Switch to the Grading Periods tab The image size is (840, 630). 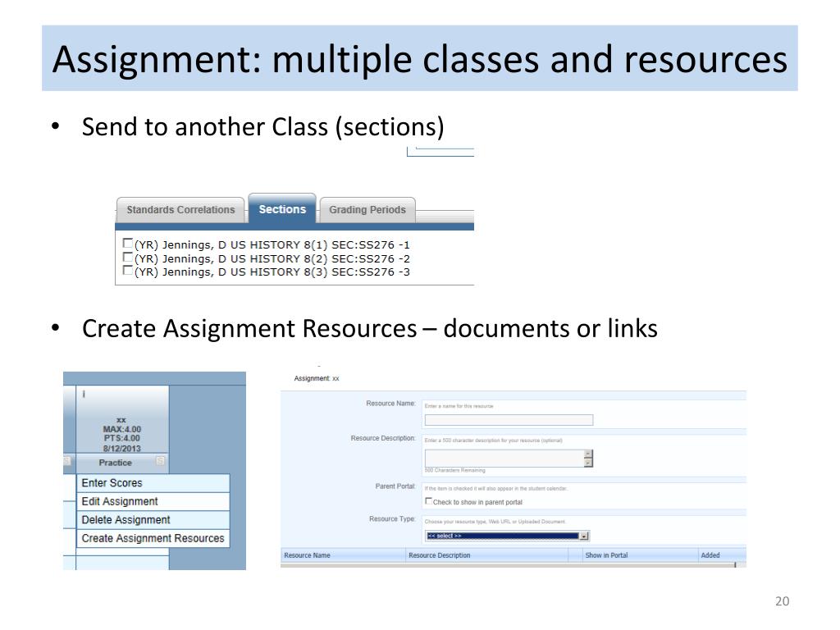point(367,210)
